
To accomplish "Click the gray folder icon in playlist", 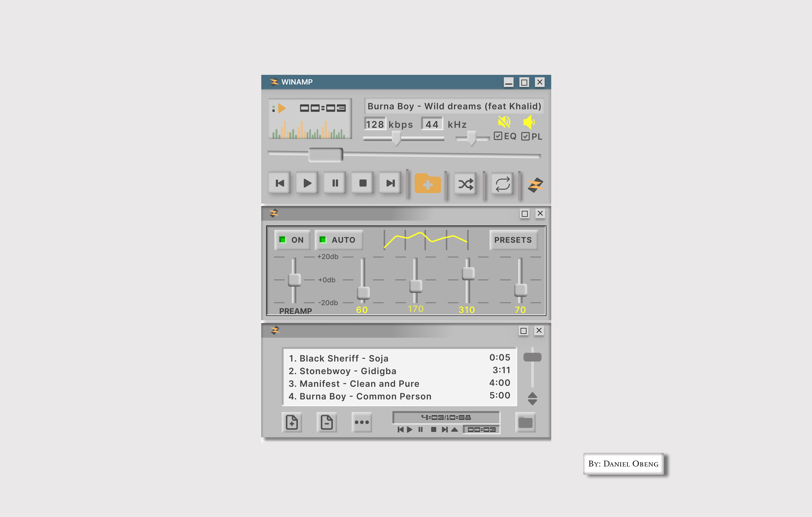I will 525,422.
